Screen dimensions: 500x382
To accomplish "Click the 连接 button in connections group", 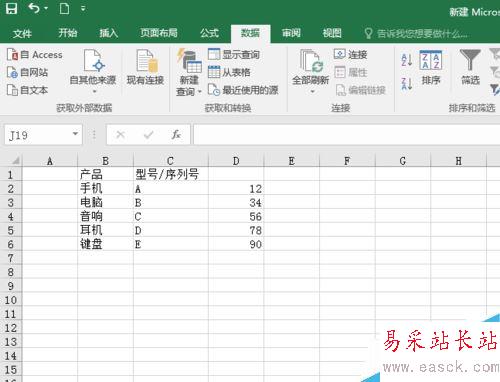I will coord(351,54).
